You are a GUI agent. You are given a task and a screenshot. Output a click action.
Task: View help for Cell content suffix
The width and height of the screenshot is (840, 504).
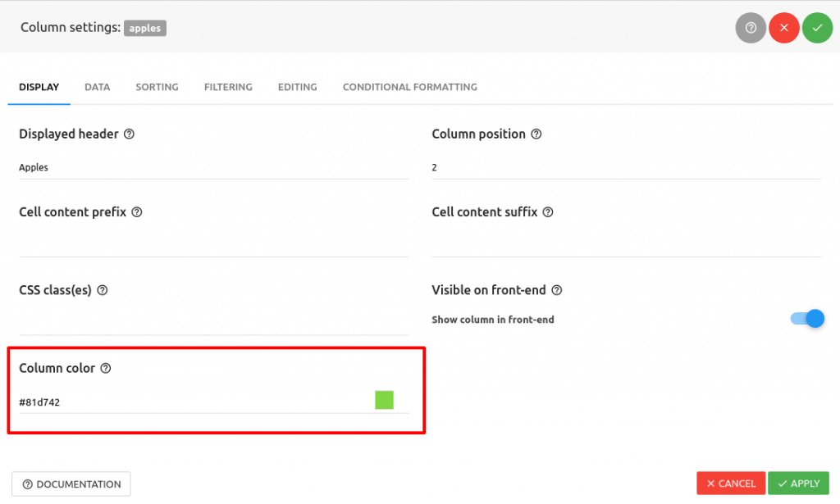(548, 211)
